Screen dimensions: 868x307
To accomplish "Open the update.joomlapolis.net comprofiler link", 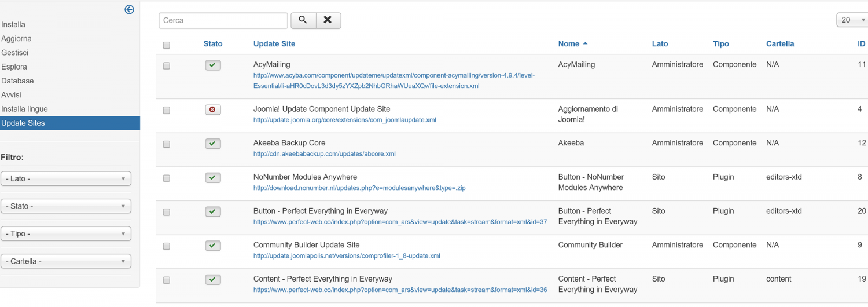I will coord(347,256).
